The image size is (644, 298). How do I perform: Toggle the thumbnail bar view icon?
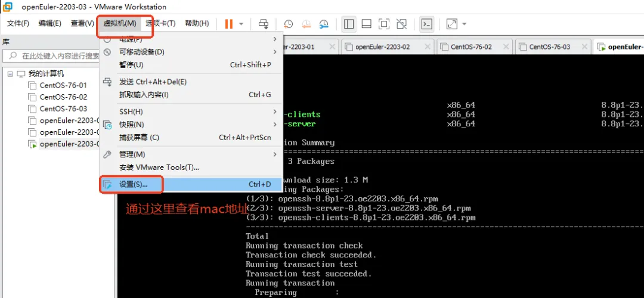(367, 24)
